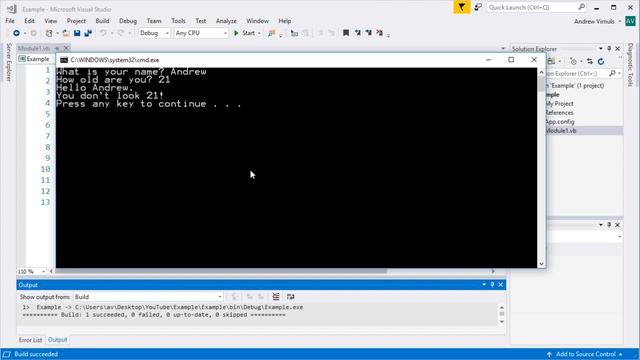640x360 pixels.
Task: Click the Build succeeded status text
Action: (36, 354)
